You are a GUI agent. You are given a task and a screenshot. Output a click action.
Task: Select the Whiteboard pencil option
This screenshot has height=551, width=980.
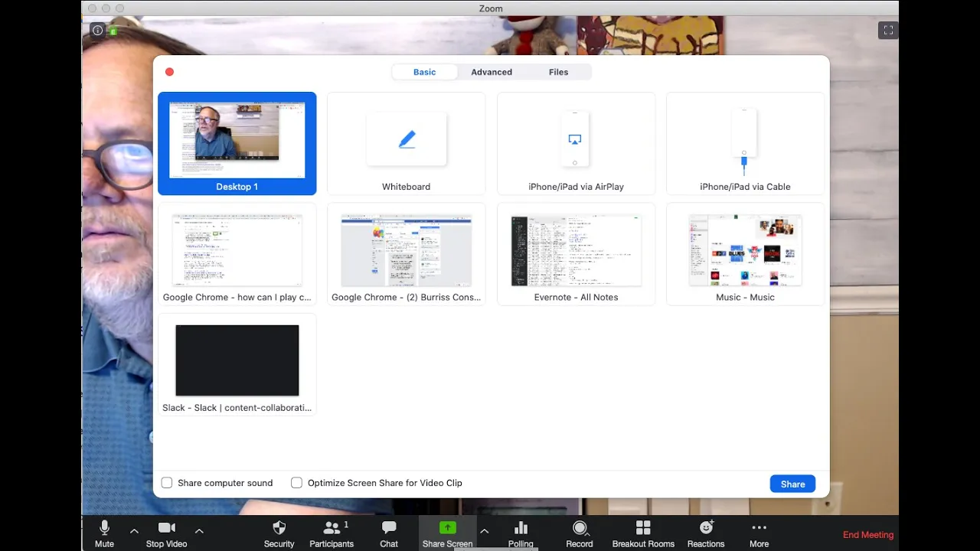pyautogui.click(x=407, y=144)
